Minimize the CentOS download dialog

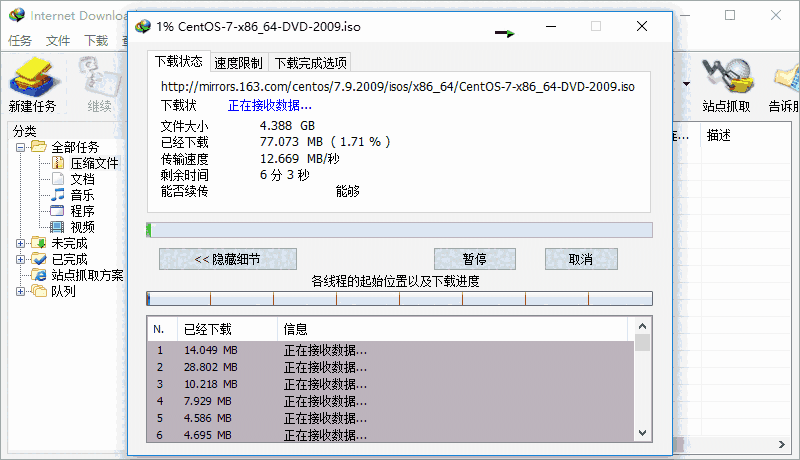[x=551, y=27]
